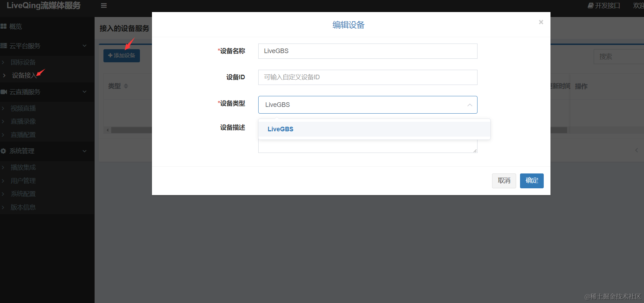Open 国标设备 in the sidebar
The image size is (644, 303).
point(47,62)
